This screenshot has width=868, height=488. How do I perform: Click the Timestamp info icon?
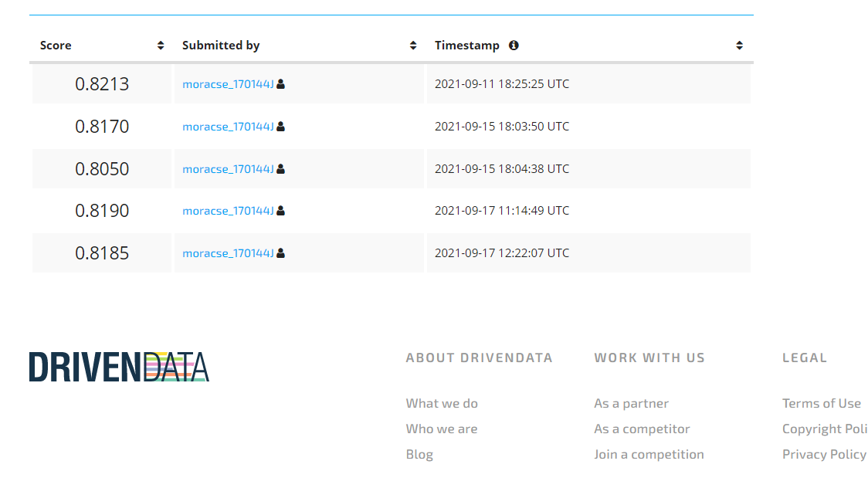(514, 46)
